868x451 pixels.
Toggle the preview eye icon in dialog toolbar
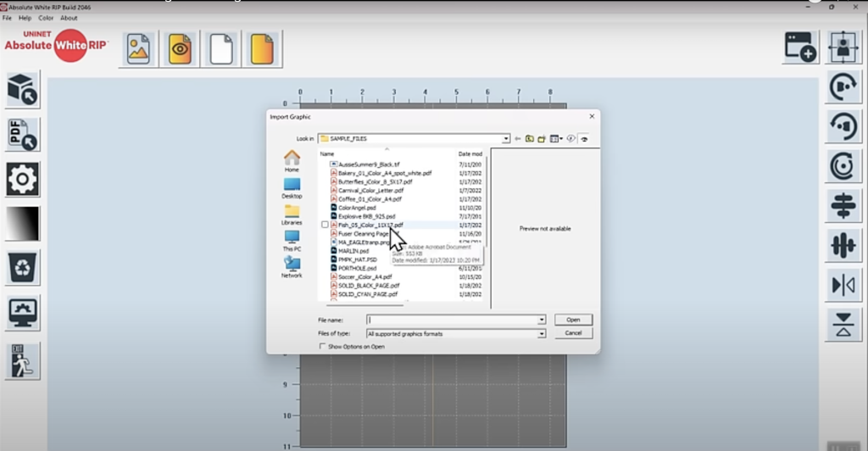584,139
